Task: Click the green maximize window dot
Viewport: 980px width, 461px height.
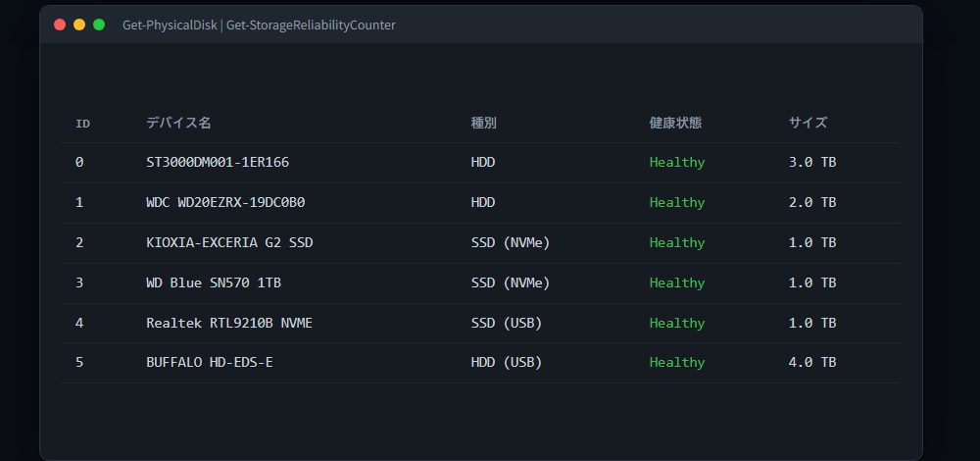Action: (99, 26)
